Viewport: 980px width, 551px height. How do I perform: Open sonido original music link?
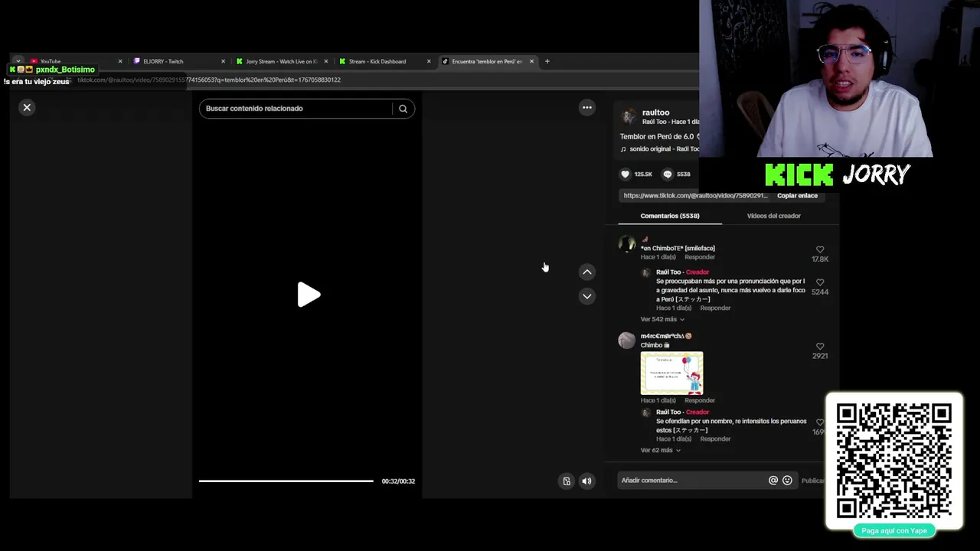tap(664, 149)
